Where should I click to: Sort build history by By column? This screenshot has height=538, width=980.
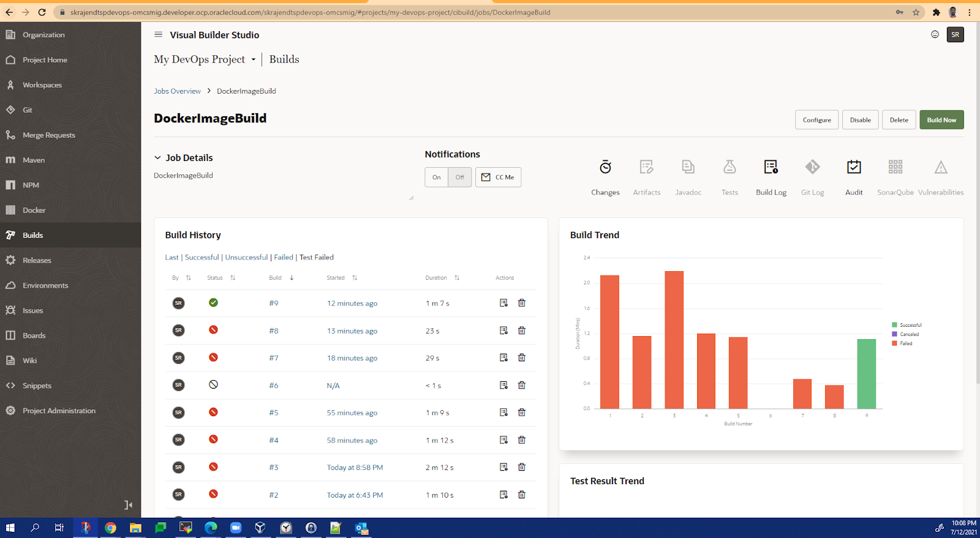[189, 278]
